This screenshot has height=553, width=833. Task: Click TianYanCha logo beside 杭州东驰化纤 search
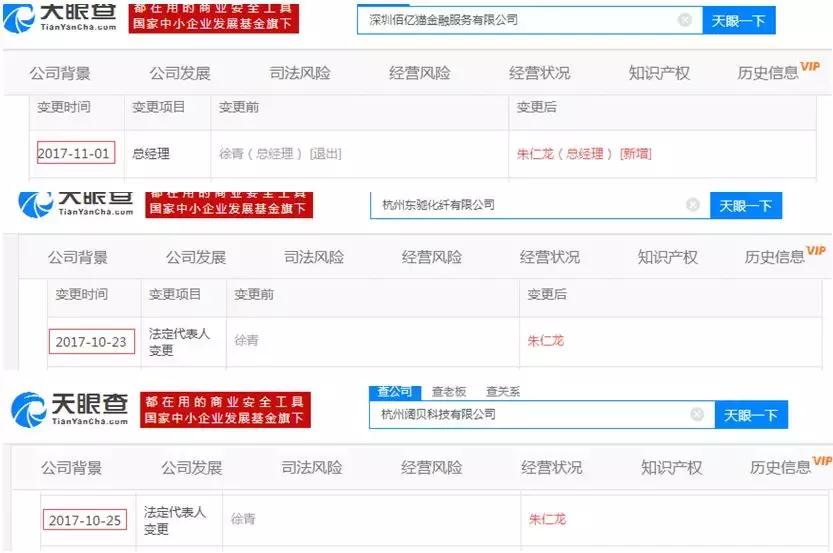pyautogui.click(x=76, y=205)
